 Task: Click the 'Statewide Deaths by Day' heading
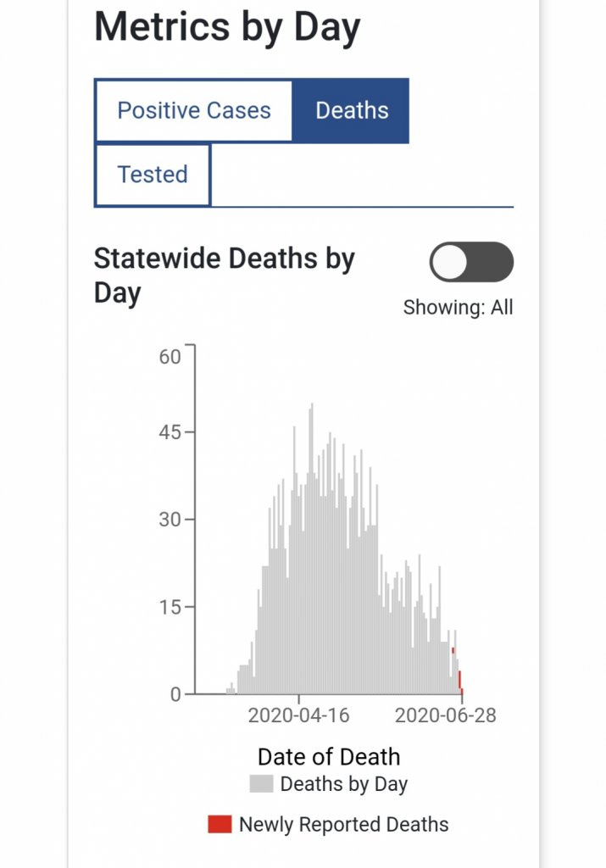click(x=224, y=275)
